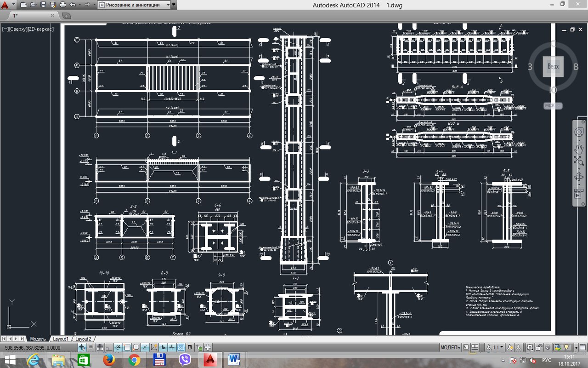Select the Pan hand tool

tap(579, 148)
